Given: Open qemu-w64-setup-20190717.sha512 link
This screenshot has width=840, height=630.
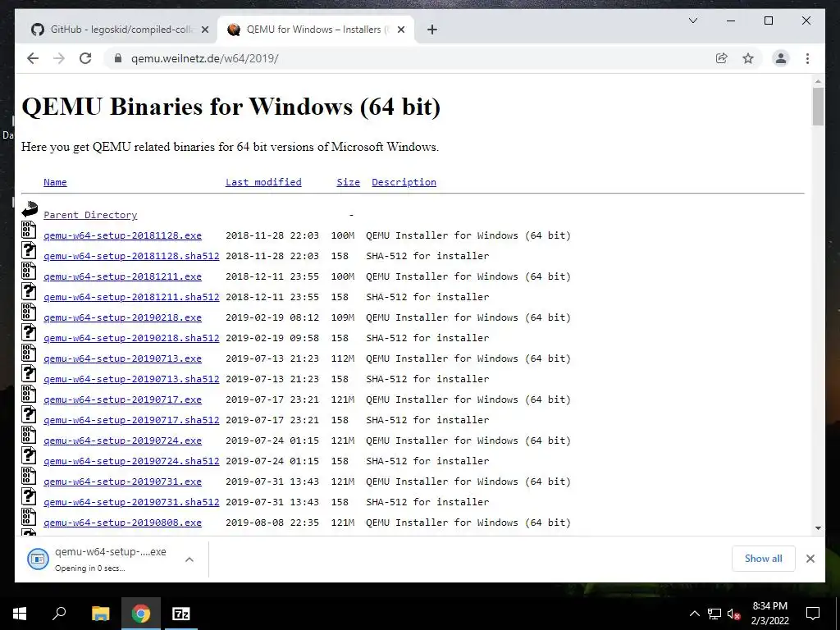Looking at the screenshot, I should 131,420.
